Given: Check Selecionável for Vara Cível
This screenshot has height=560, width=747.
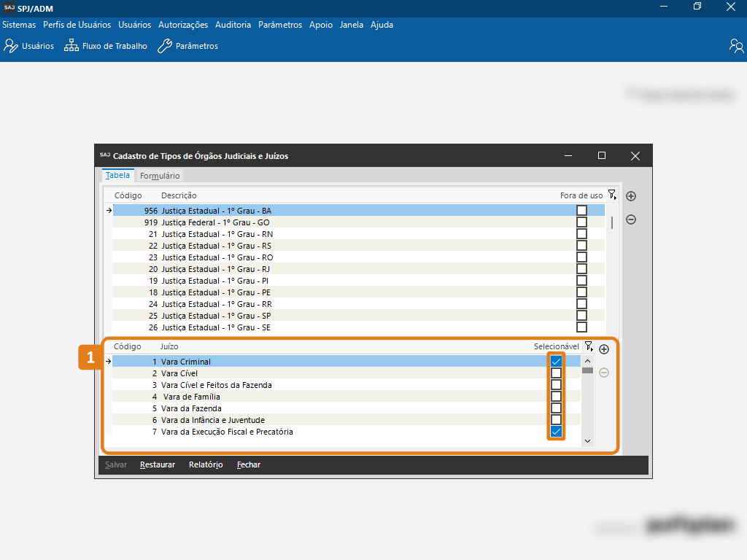Looking at the screenshot, I should pyautogui.click(x=556, y=373).
